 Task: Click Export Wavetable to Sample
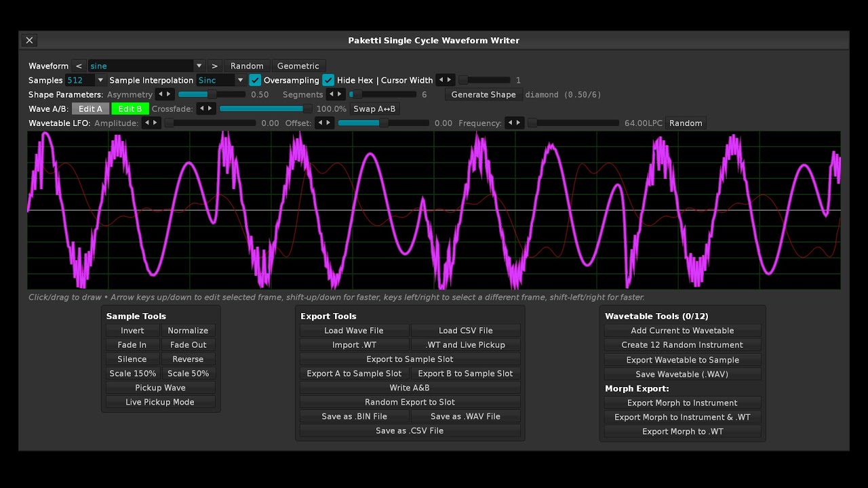coord(682,359)
